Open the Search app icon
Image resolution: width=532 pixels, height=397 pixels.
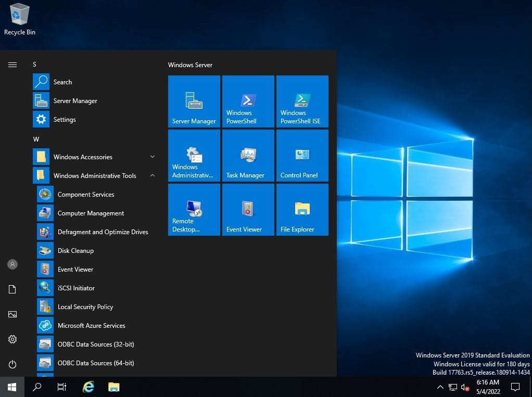41,82
